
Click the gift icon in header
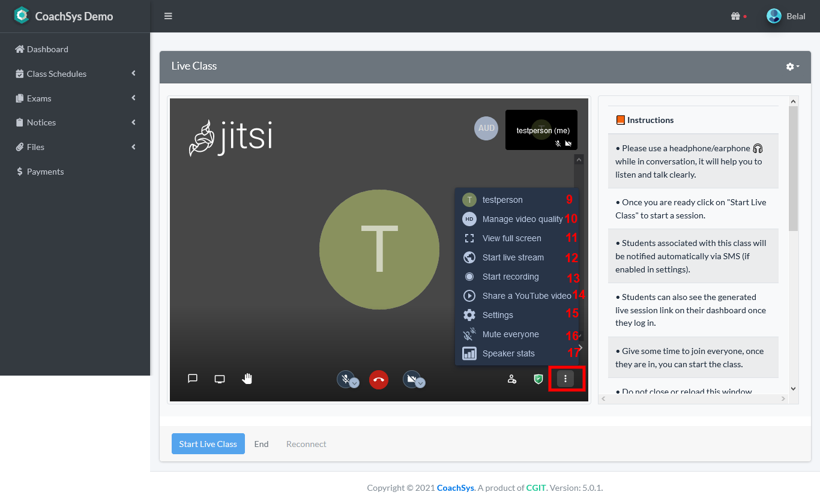click(735, 16)
